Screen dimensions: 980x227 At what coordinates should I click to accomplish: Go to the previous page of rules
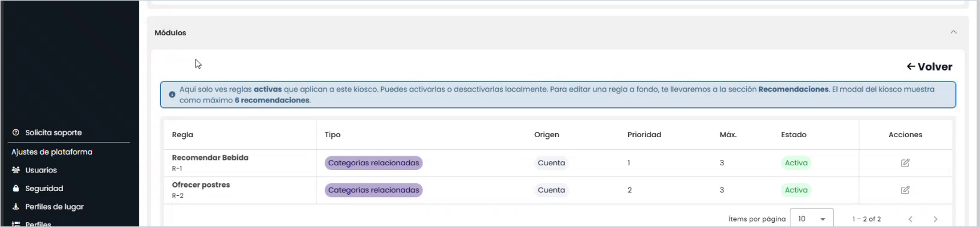click(911, 219)
